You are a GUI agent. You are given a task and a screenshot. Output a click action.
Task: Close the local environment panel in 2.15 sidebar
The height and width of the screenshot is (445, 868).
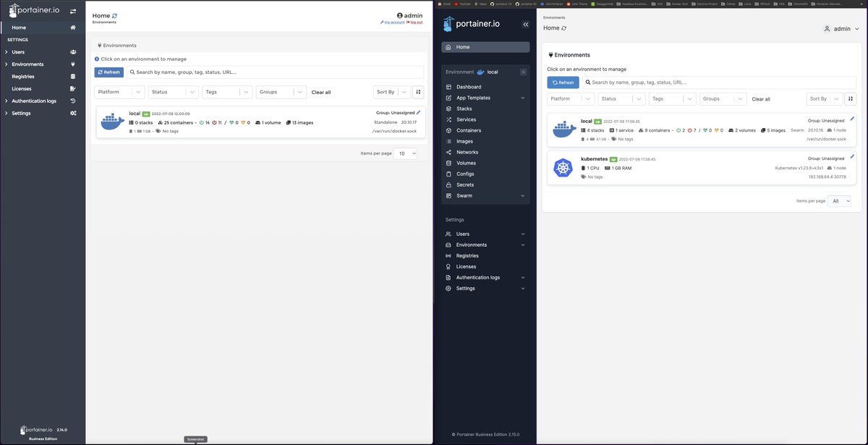tap(524, 72)
